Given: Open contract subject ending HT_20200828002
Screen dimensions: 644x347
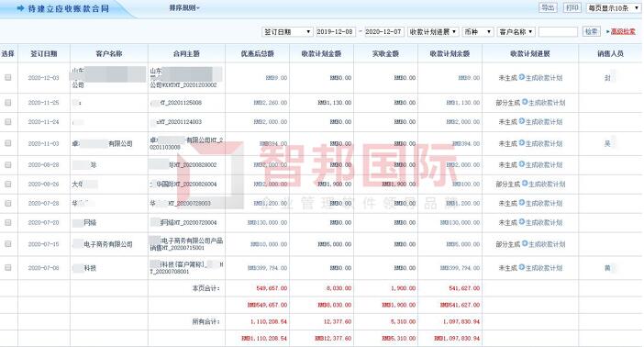Looking at the screenshot, I should point(183,164).
